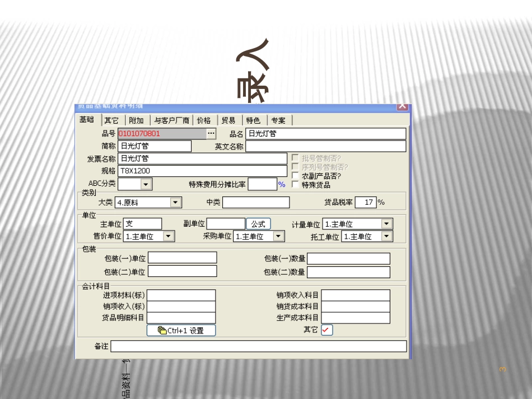This screenshot has width=532, height=399.
Task: Click the 销货成本科目 input field
Action: click(x=356, y=307)
